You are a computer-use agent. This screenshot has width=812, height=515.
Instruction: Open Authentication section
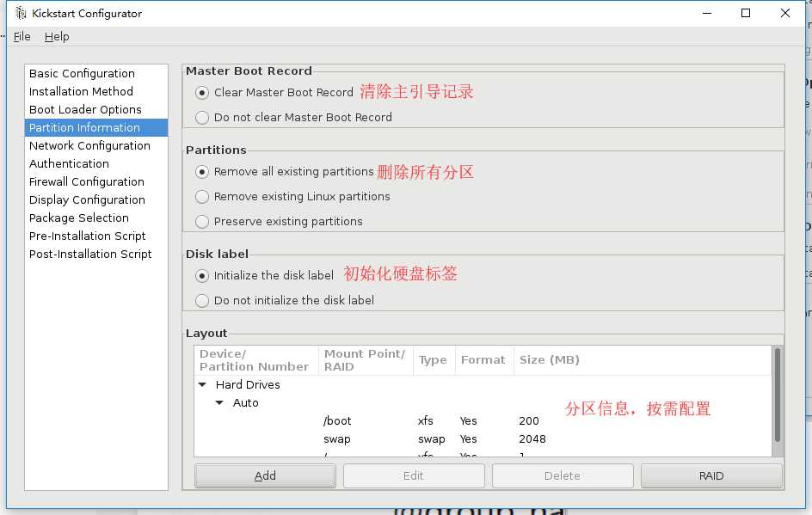(96, 164)
